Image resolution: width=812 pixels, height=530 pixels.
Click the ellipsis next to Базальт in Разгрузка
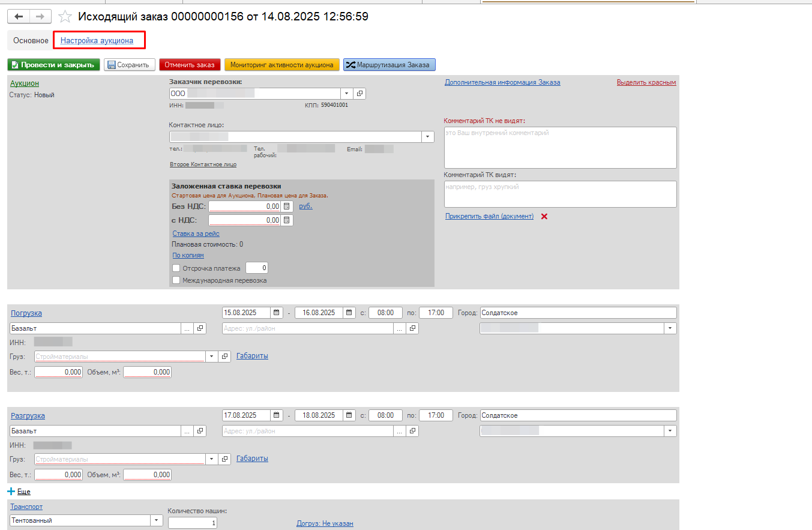(x=187, y=431)
